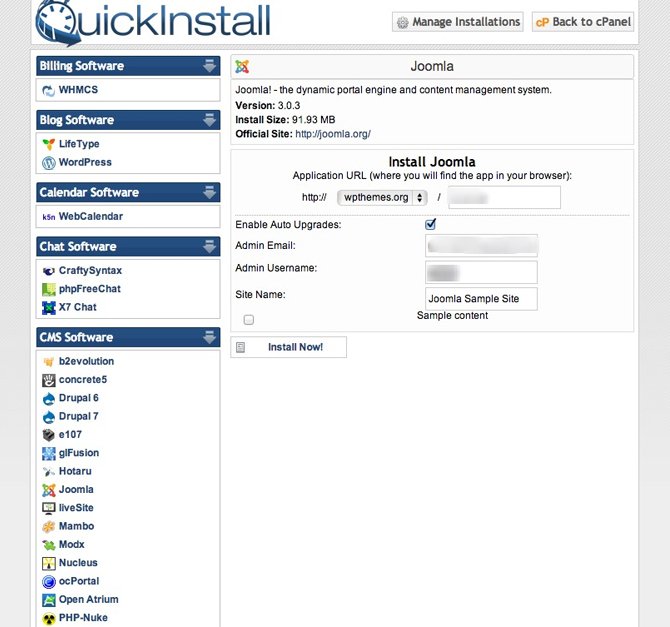The width and height of the screenshot is (670, 627).
Task: Open the Hotaru installer link
Action: click(75, 471)
